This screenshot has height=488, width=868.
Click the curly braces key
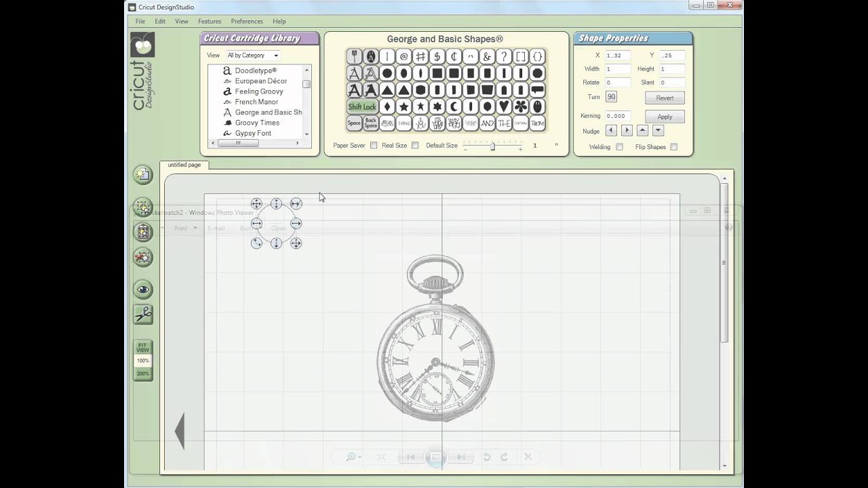coord(538,56)
